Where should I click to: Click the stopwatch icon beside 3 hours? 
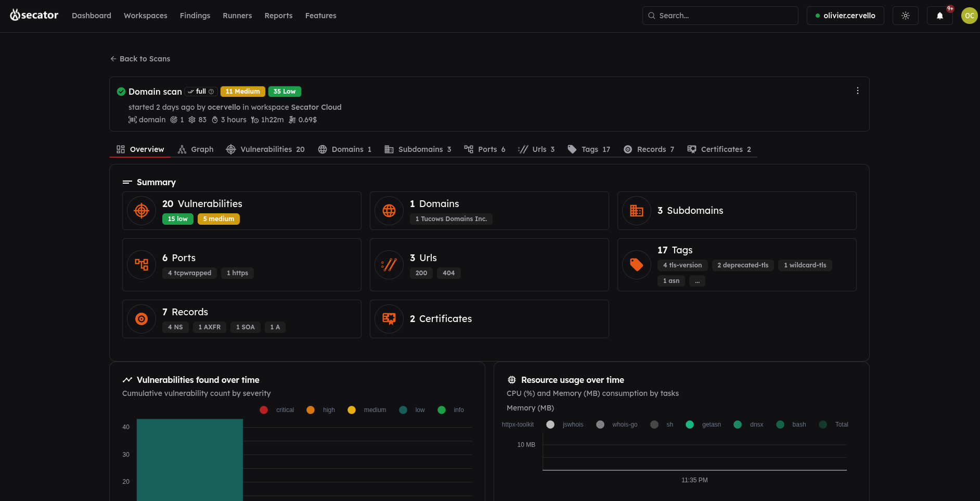215,120
